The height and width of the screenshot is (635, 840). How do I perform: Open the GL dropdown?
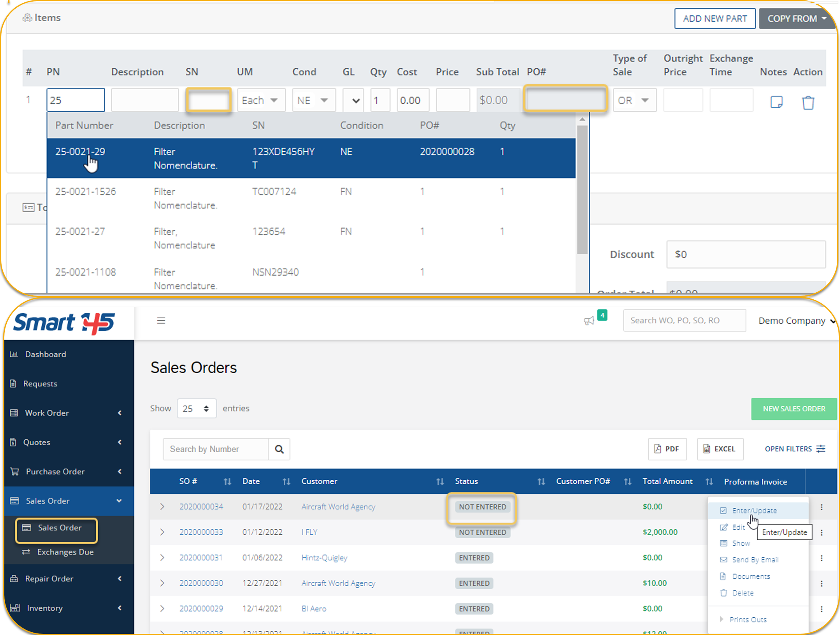coord(353,100)
